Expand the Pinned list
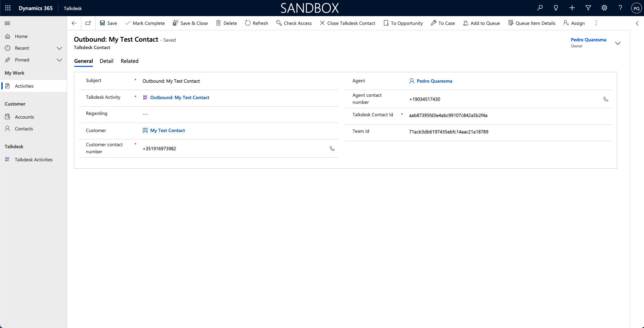Viewport: 644px width, 328px height. point(59,60)
